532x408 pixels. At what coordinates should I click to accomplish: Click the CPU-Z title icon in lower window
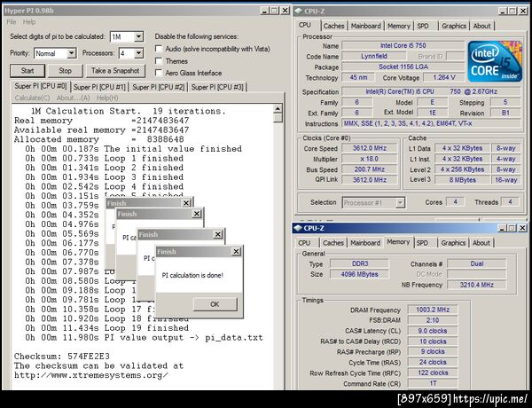[x=298, y=228]
